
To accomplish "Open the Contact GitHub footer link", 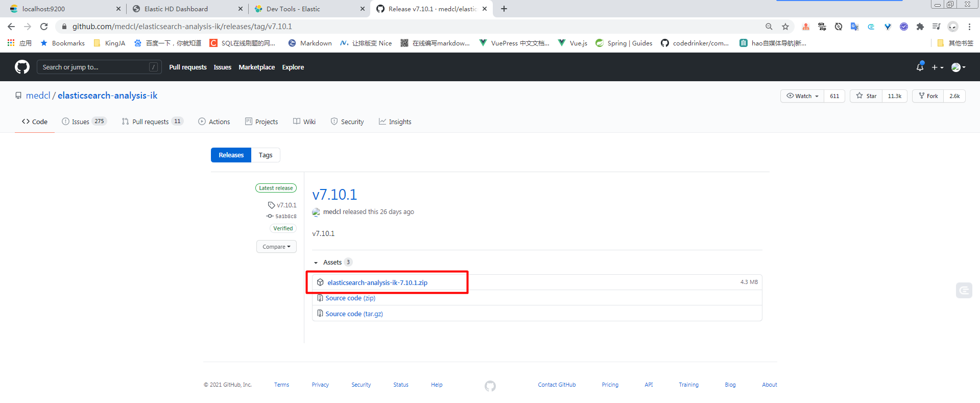I will (x=557, y=385).
